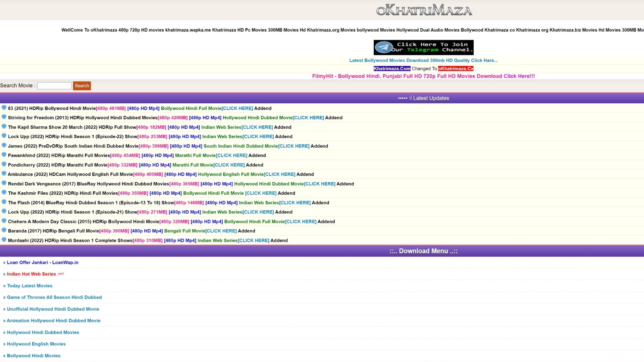The height and width of the screenshot is (362, 644).
Task: Open Pondicherry (2022) Marathi movie link
Action: click(136, 165)
